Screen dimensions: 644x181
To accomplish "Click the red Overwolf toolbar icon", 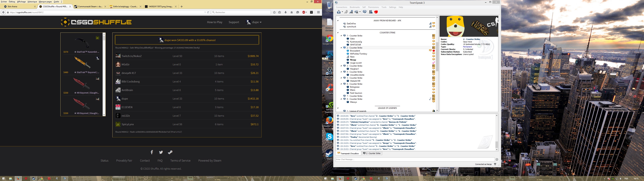I will (376, 12).
